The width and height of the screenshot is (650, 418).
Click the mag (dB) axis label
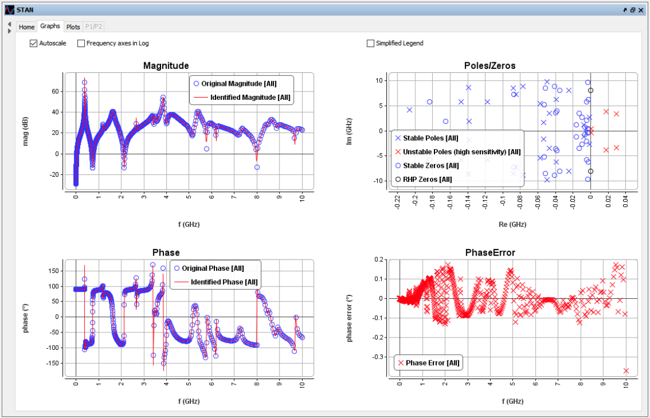click(x=27, y=131)
